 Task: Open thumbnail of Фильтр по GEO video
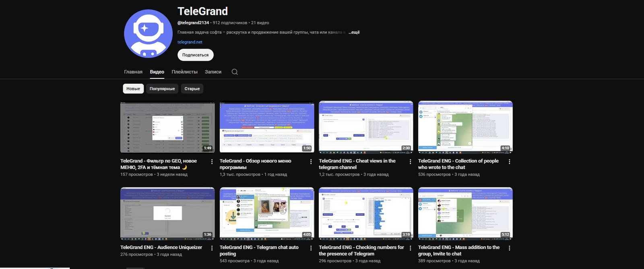tap(167, 127)
